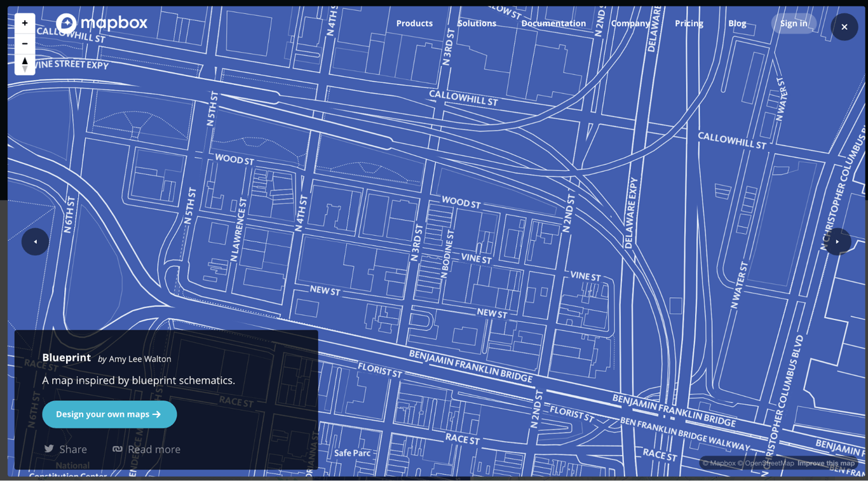Click the Twitter bird icon beside Share
The width and height of the screenshot is (868, 481).
(49, 449)
